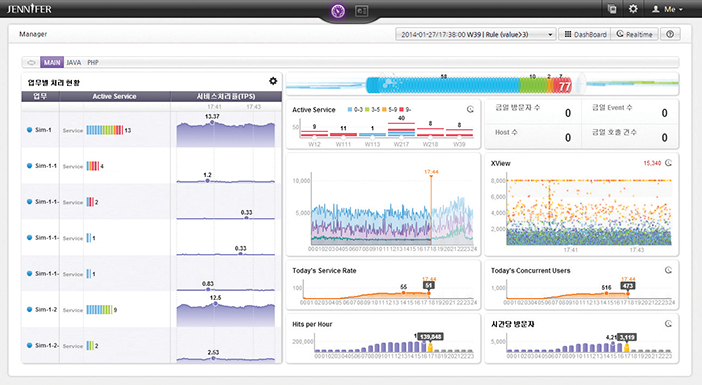Click the DashBoard button
702x385 pixels.
pyautogui.click(x=585, y=34)
